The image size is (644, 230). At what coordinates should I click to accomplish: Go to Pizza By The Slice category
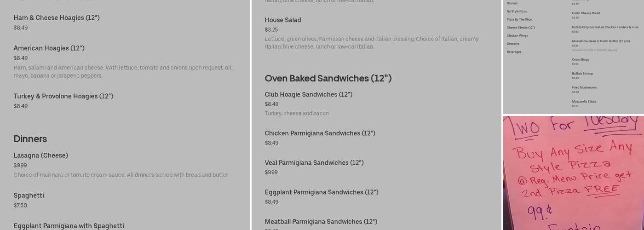pos(519,20)
